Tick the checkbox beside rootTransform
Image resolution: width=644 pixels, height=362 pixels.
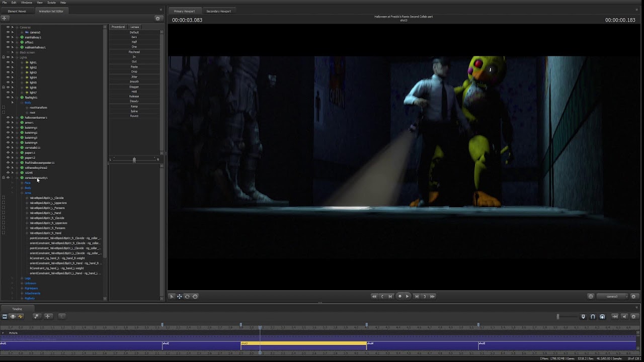point(4,108)
